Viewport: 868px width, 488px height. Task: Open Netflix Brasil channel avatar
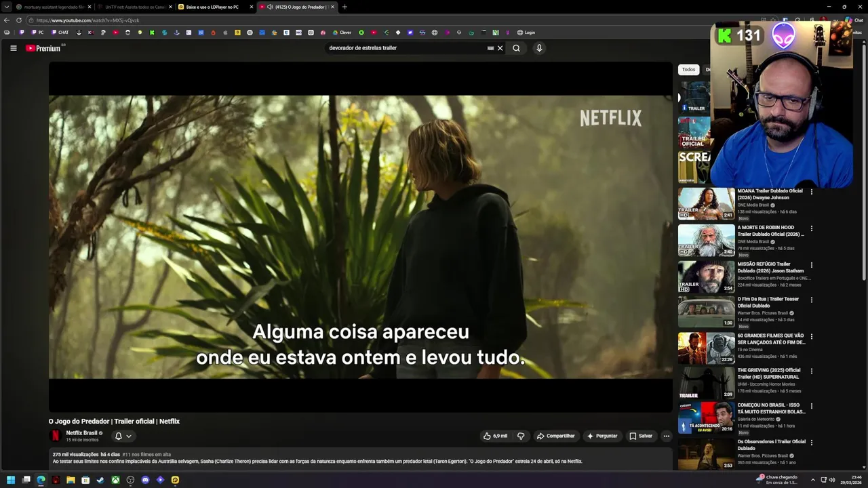(56, 436)
